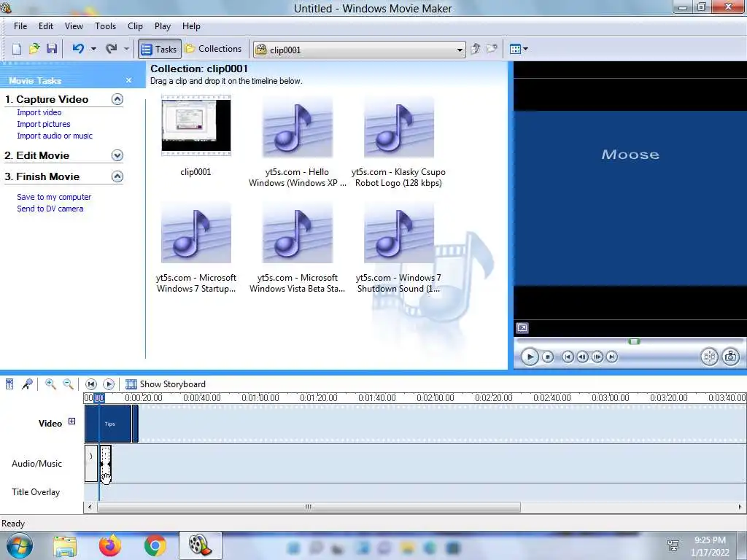Viewport: 747px width, 560px height.
Task: Select the Klasky Csupo Robot Logo audio clip
Action: 399,127
